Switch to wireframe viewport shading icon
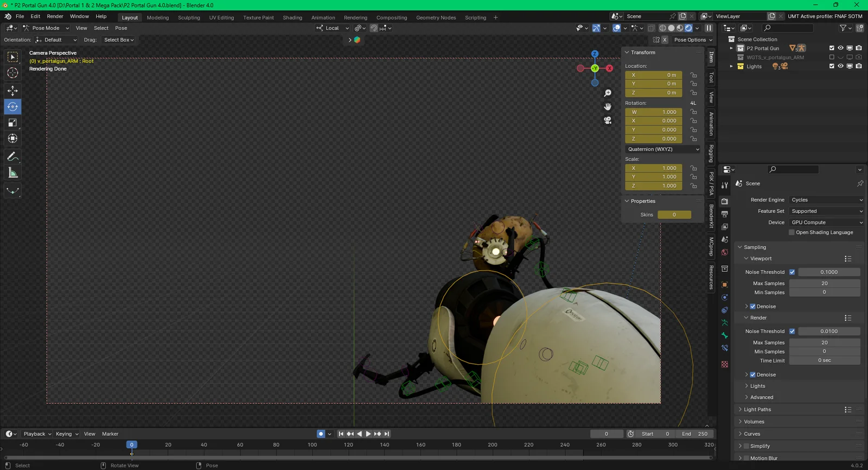This screenshot has height=470, width=868. 662,28
